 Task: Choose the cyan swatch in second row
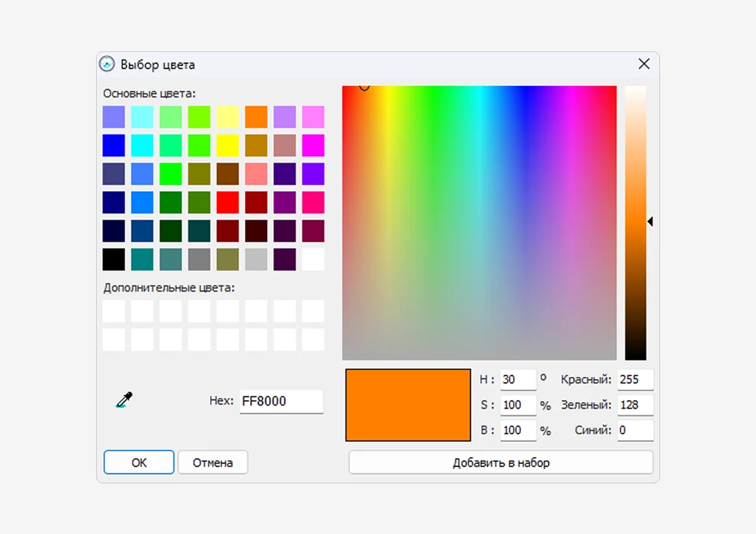pyautogui.click(x=142, y=145)
